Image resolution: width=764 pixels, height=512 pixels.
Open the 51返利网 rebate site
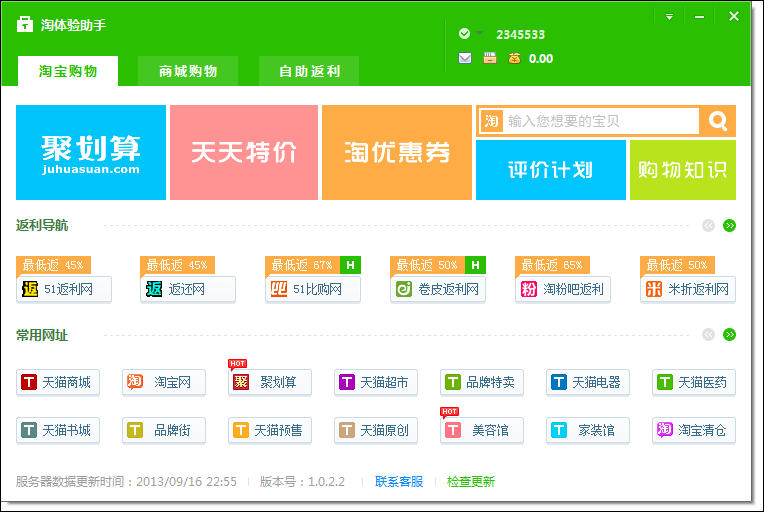[x=64, y=289]
